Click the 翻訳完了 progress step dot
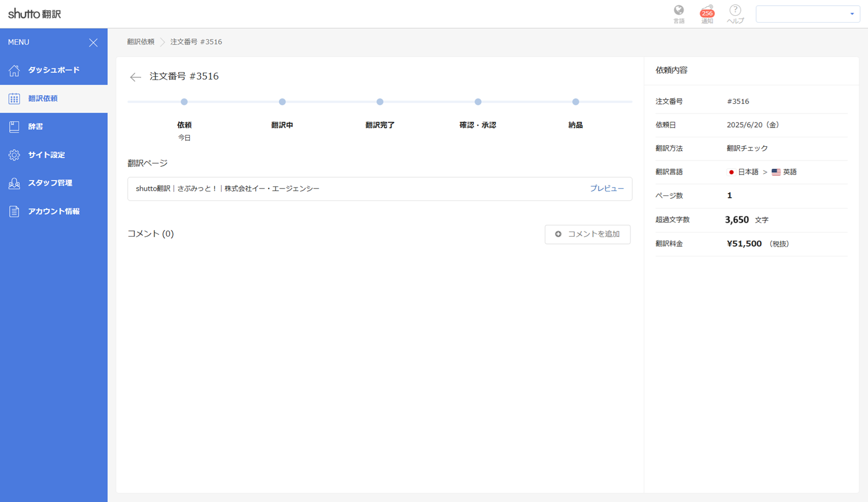Screen dimensions: 868x502 [380, 102]
